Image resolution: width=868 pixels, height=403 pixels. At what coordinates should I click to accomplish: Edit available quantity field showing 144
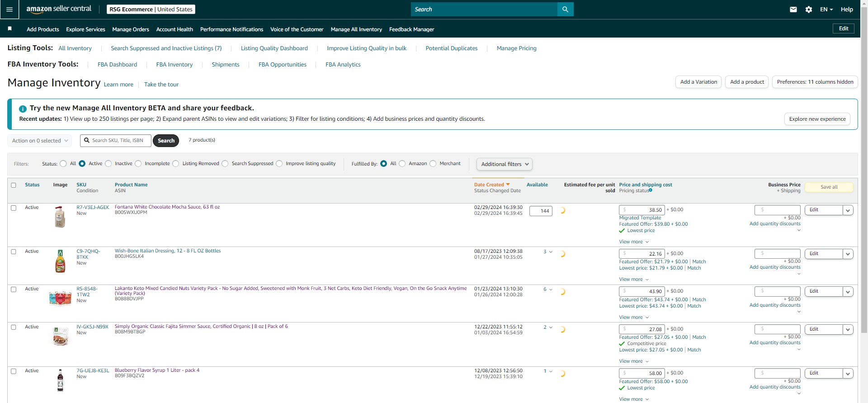[x=541, y=211]
